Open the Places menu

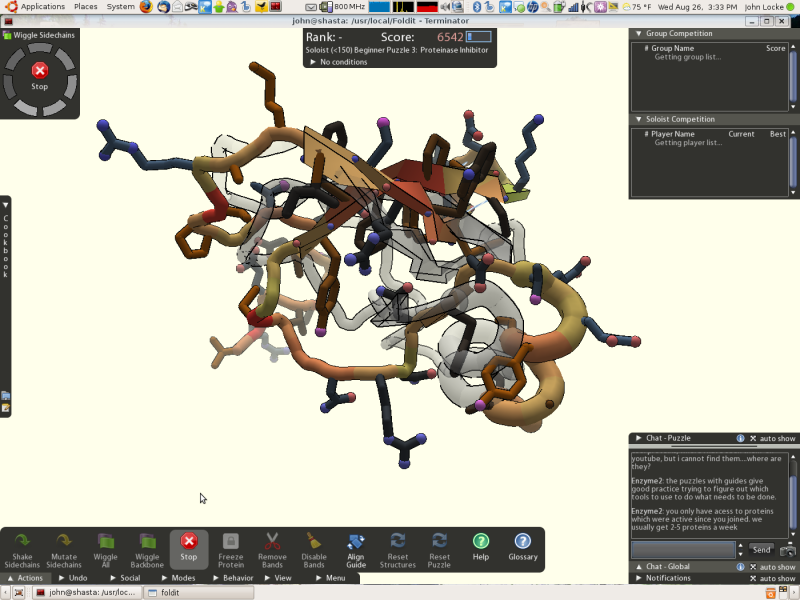[85, 7]
